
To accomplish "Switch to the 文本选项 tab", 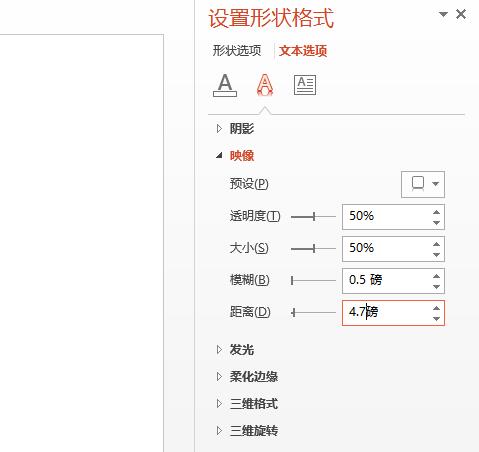I will 303,51.
